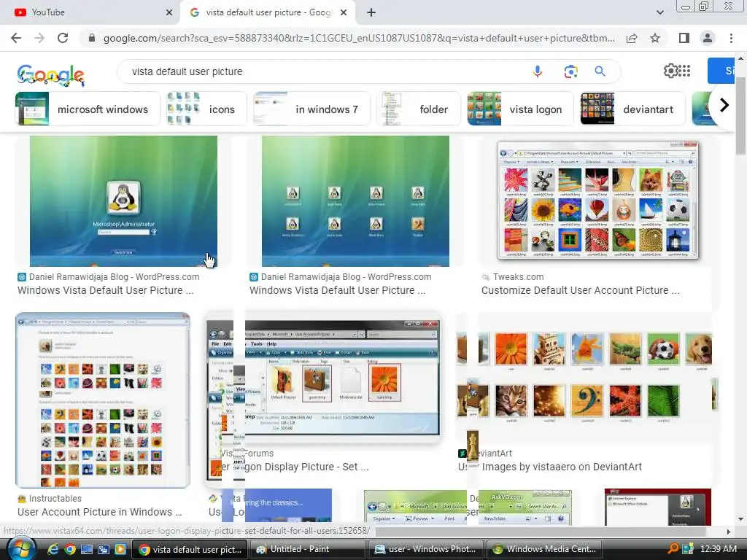Click the vertical page scrollbar

[740, 114]
